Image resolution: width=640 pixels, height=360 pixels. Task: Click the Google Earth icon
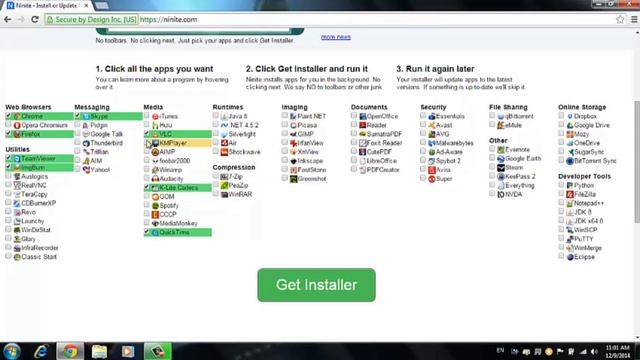tap(501, 159)
